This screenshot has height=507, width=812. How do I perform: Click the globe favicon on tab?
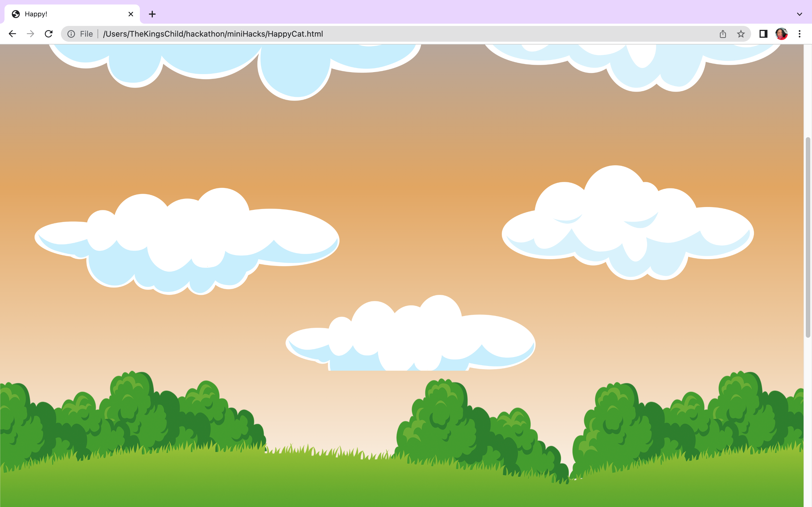click(16, 14)
